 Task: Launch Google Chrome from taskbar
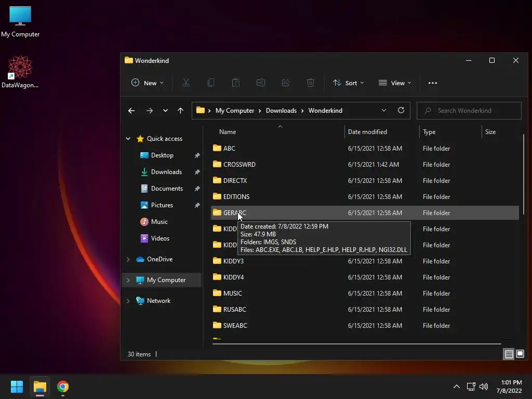[63, 387]
